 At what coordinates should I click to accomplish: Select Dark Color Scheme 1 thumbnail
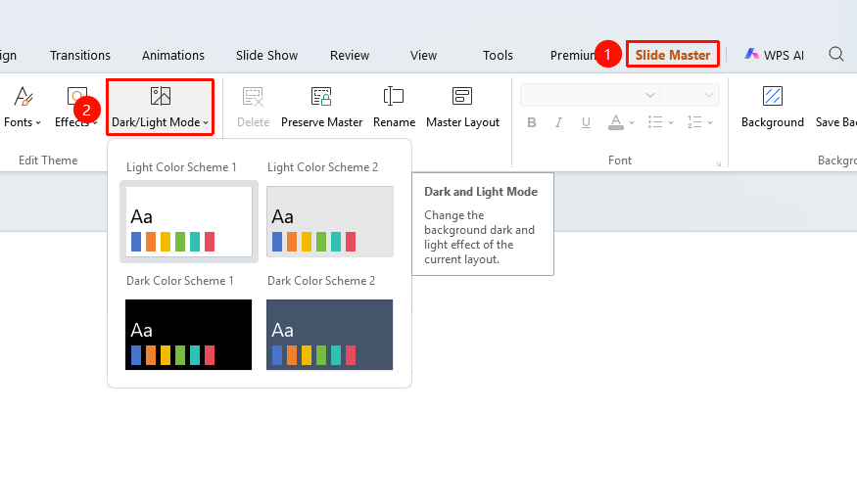[x=189, y=335]
